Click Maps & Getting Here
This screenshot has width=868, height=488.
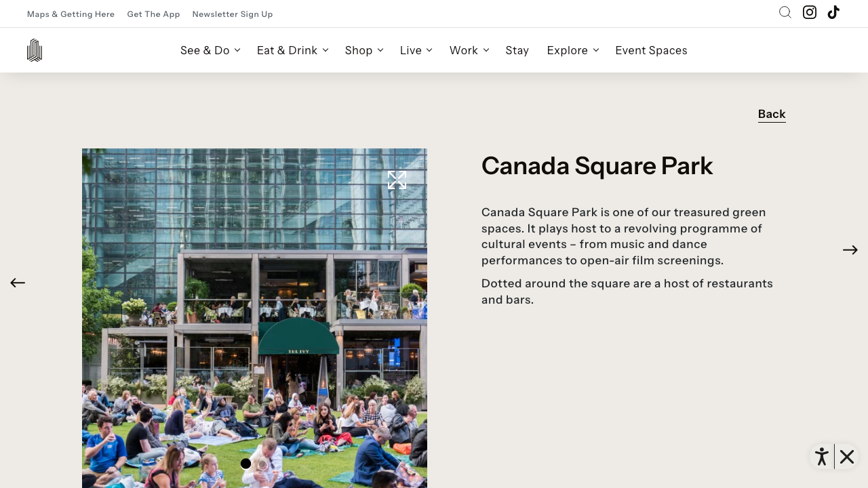(71, 14)
